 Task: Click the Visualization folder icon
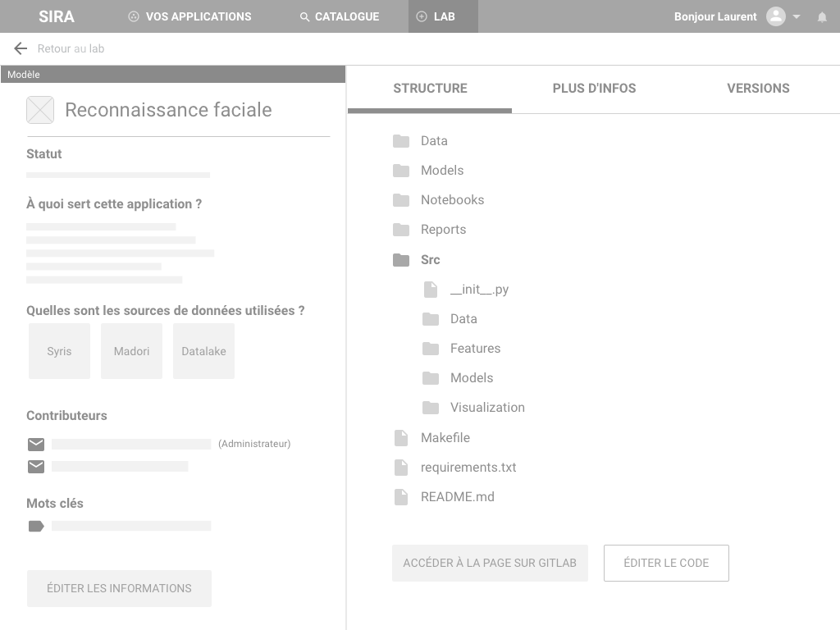(431, 408)
